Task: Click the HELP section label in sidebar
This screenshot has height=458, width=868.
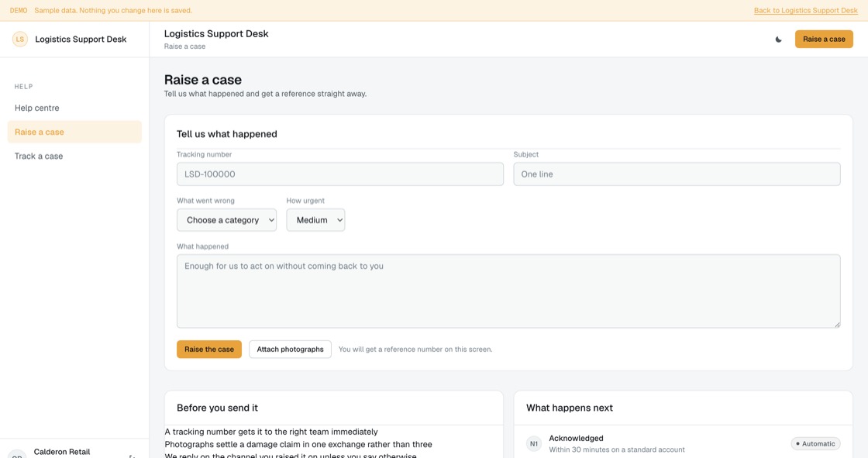Action: point(24,86)
